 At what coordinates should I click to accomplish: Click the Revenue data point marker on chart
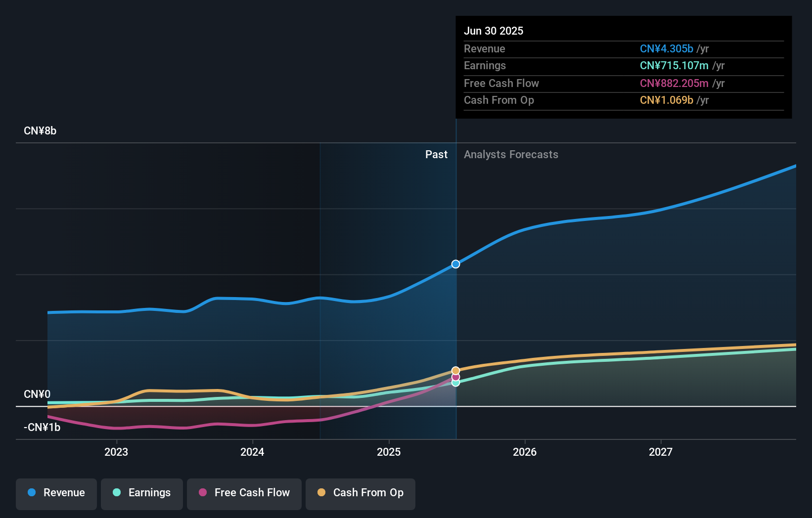point(456,264)
